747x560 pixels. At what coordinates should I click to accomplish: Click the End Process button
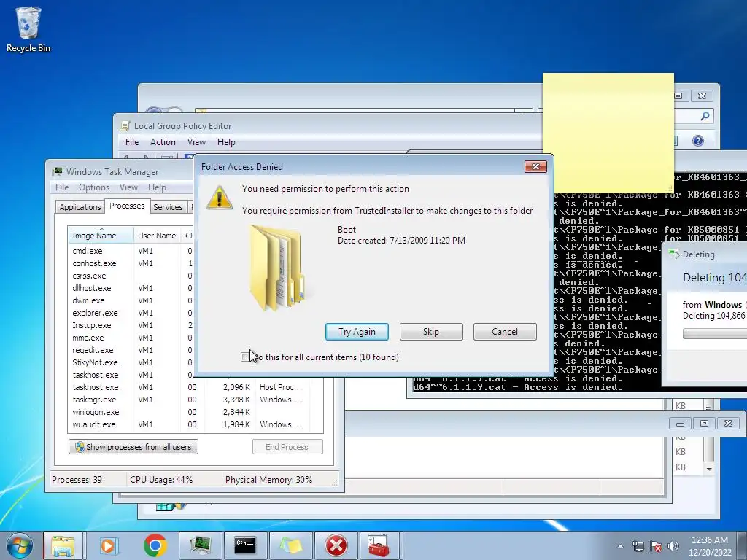287,447
